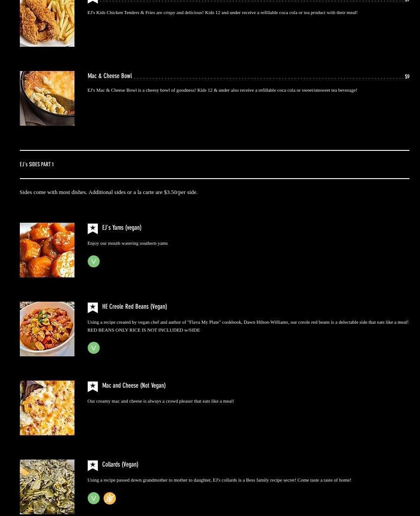Open the chicken tenders and fries photo
Image resolution: width=420 pixels, height=516 pixels.
click(x=47, y=23)
